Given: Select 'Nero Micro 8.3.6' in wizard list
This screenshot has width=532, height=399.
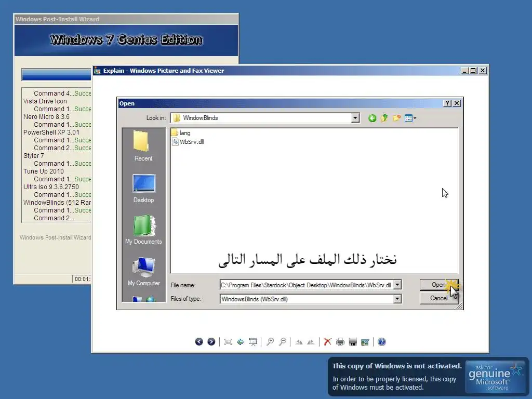Looking at the screenshot, I should click(46, 117).
